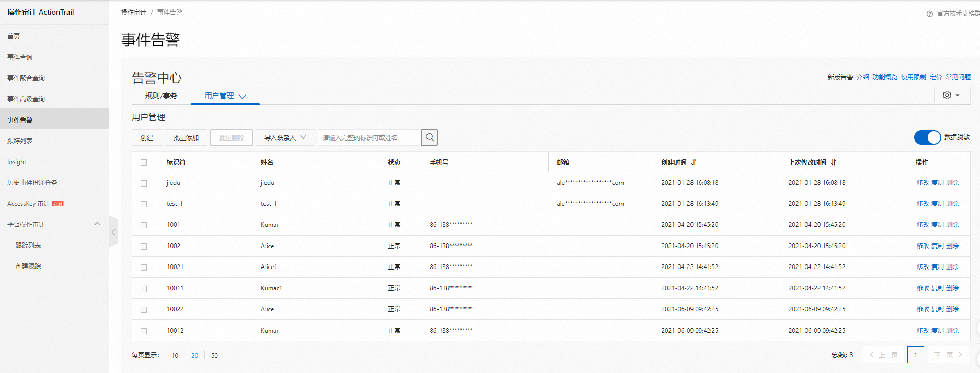The width and height of the screenshot is (980, 373).
Task: Show 20 items per page
Action: (195, 356)
